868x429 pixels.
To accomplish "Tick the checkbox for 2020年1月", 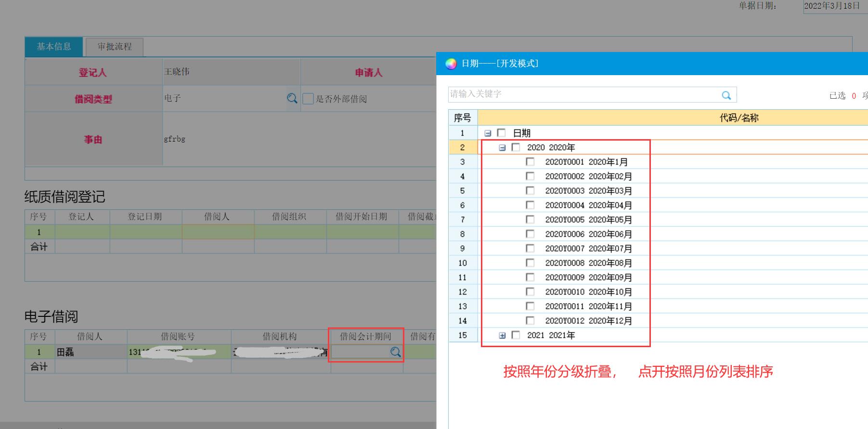I will [530, 162].
